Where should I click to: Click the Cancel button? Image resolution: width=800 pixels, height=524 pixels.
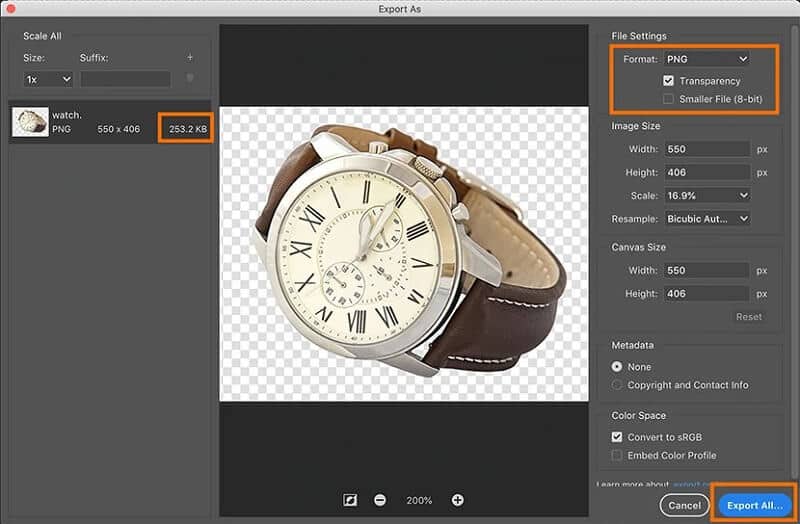click(x=685, y=503)
